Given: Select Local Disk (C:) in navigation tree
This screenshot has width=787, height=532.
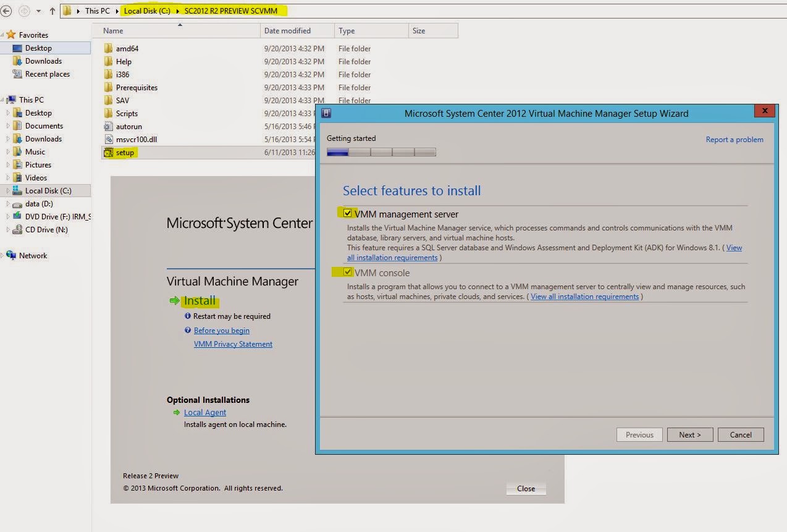Looking at the screenshot, I should pos(45,190).
